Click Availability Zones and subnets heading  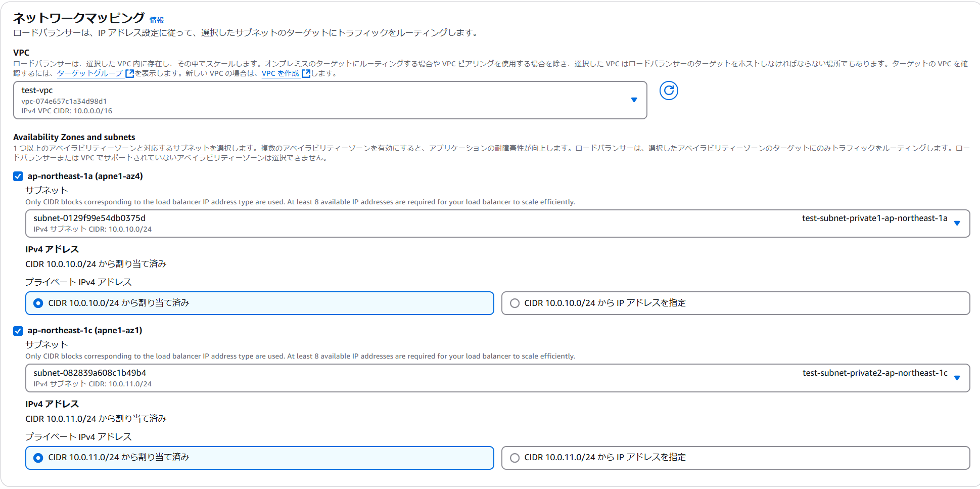coord(74,137)
